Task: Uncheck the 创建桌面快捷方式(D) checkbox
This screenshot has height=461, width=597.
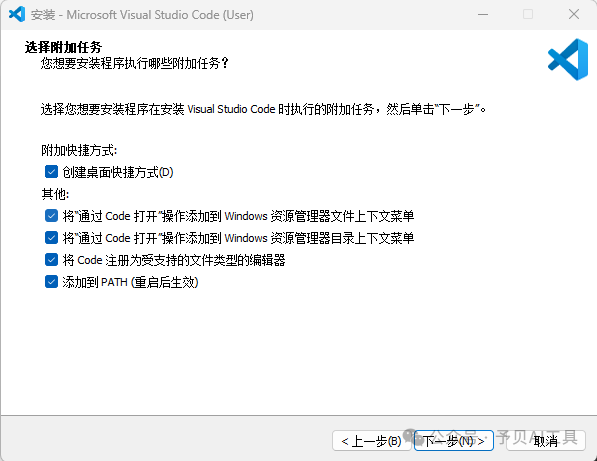Action: coord(51,172)
